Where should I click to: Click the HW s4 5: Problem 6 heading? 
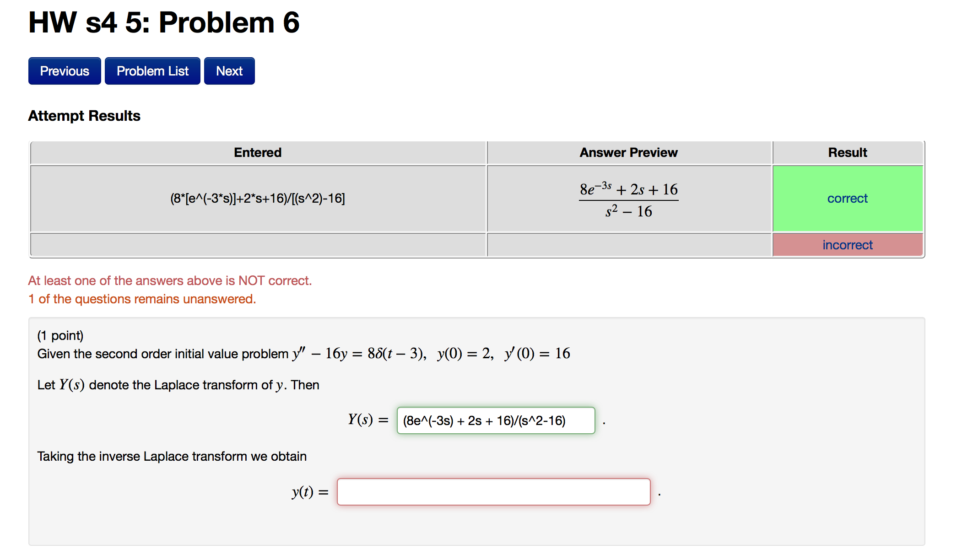[163, 22]
